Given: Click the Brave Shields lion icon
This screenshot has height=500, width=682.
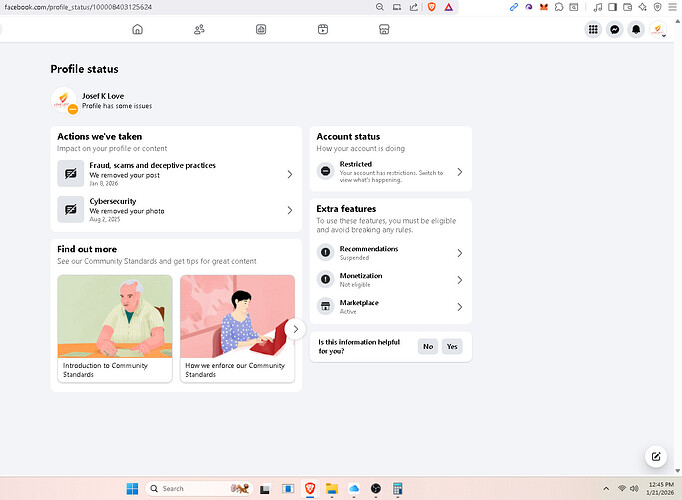Looking at the screenshot, I should [431, 7].
